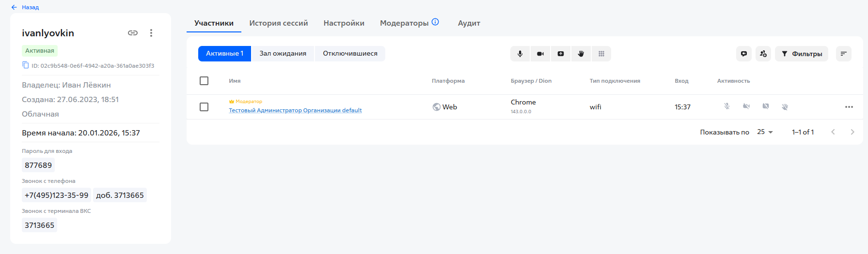Click the 1–1 of 1 pagination text

point(803,132)
